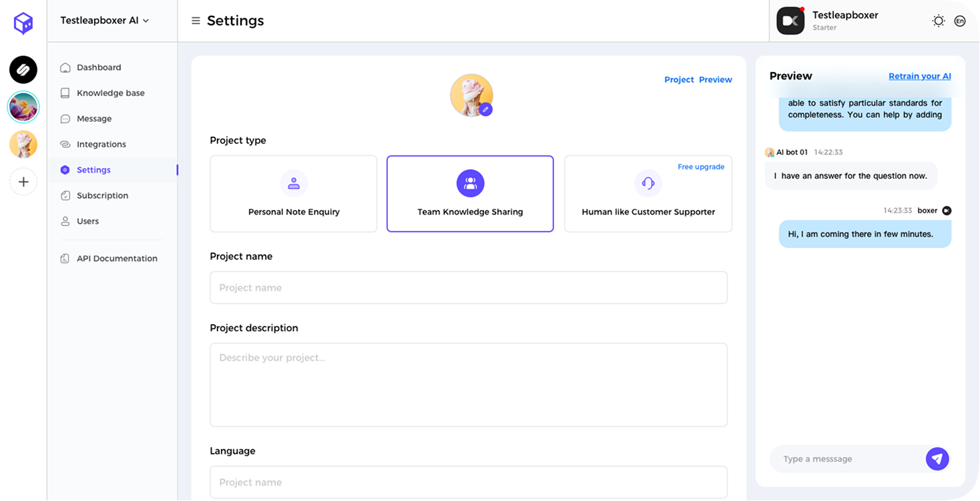980x501 pixels.
Task: Click the Testleapboxer camera logo top right
Action: click(790, 21)
